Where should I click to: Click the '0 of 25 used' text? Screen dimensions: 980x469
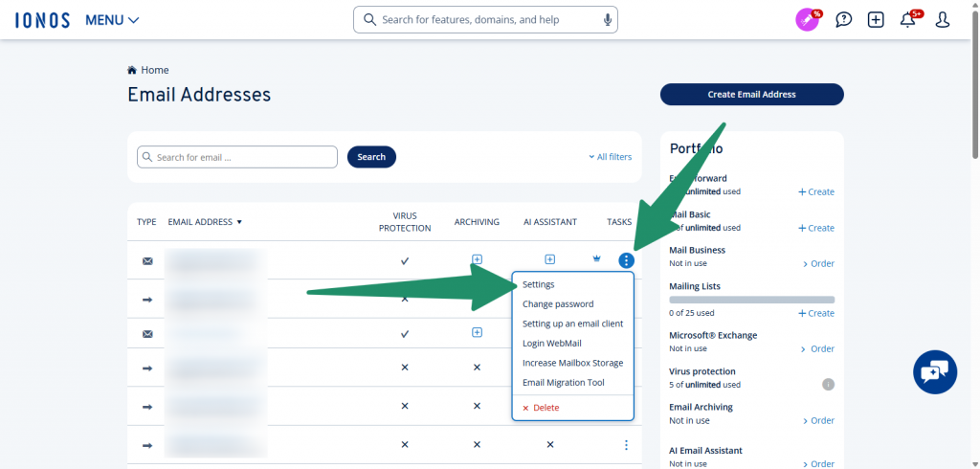(692, 313)
